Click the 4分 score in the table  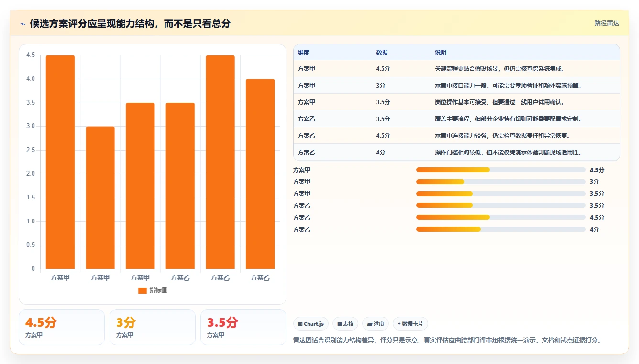[381, 152]
